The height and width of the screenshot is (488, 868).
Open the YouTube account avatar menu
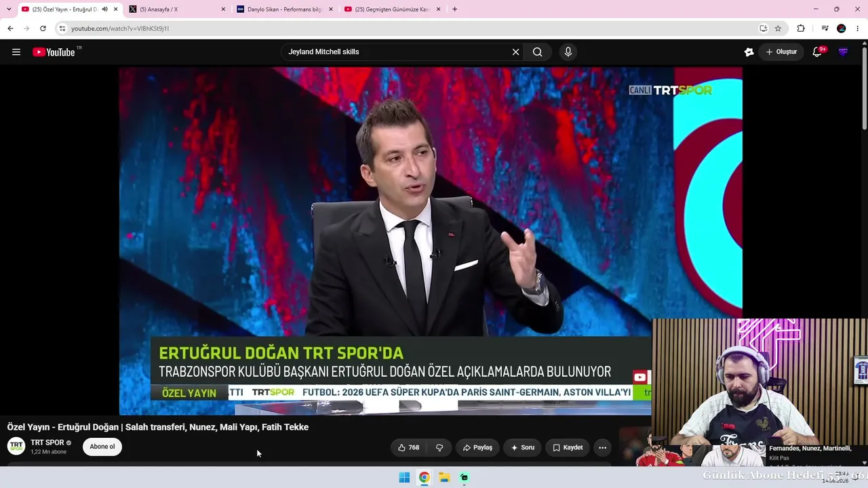(x=843, y=52)
